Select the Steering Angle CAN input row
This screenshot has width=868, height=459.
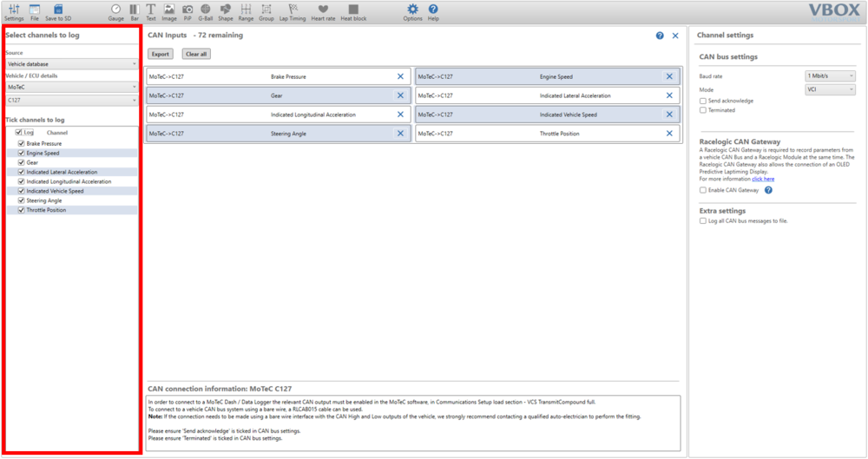point(279,133)
